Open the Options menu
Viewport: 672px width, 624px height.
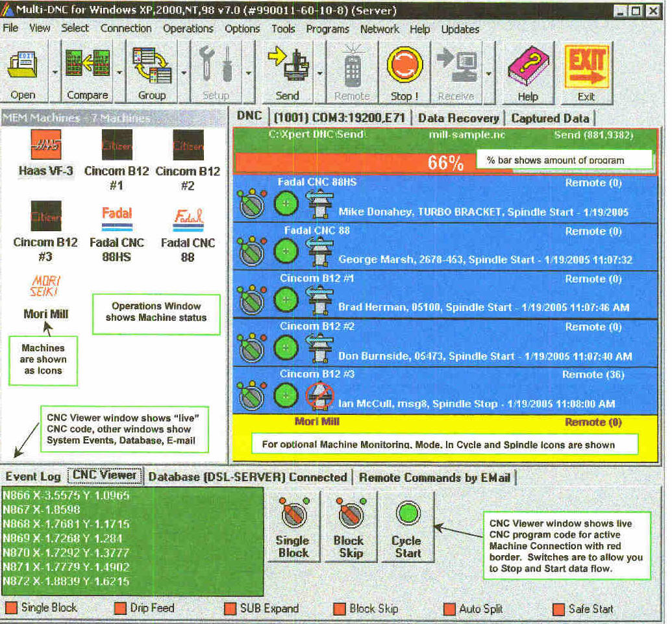(x=243, y=29)
